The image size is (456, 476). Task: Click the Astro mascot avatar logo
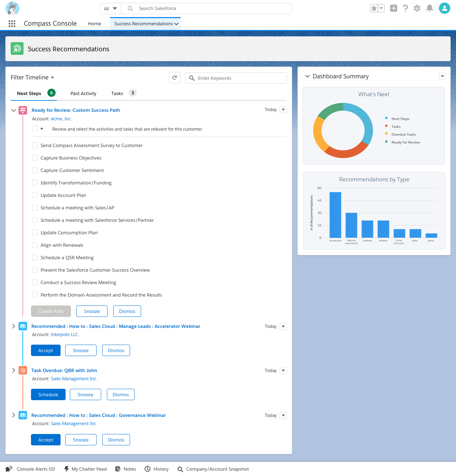12,9
